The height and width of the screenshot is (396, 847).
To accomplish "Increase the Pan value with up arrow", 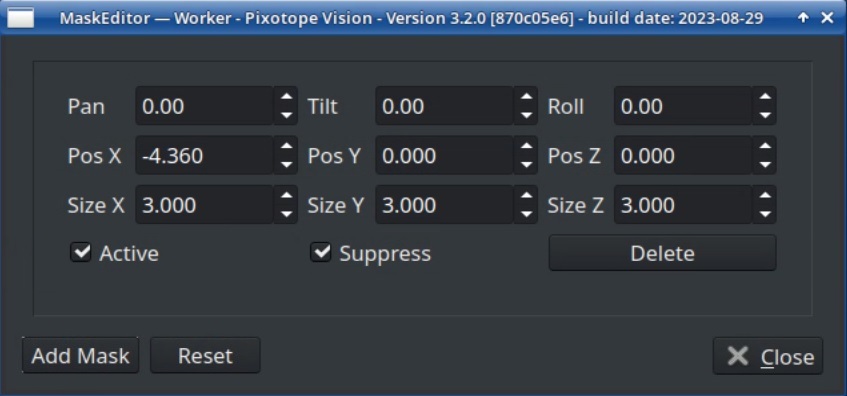I will pos(286,97).
